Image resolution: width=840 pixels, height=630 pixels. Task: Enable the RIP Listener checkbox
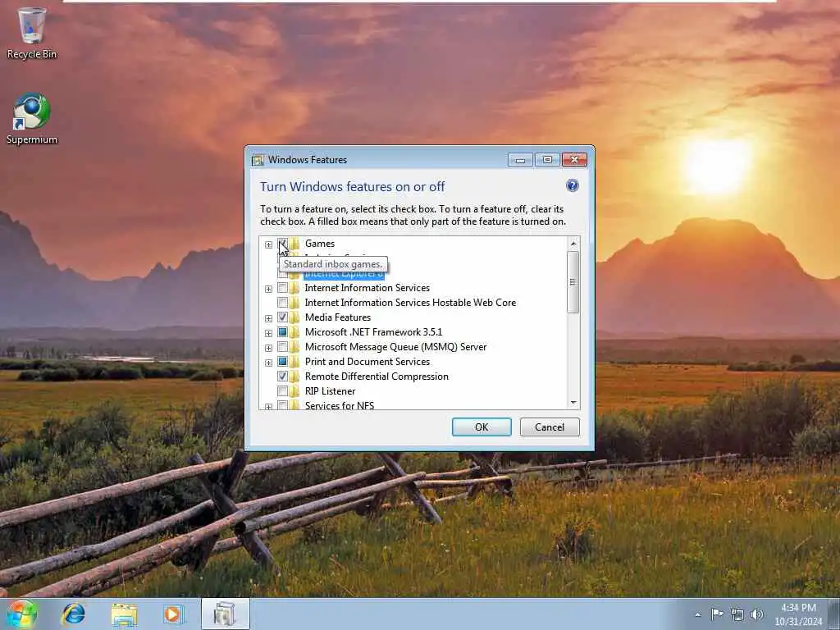tap(282, 391)
